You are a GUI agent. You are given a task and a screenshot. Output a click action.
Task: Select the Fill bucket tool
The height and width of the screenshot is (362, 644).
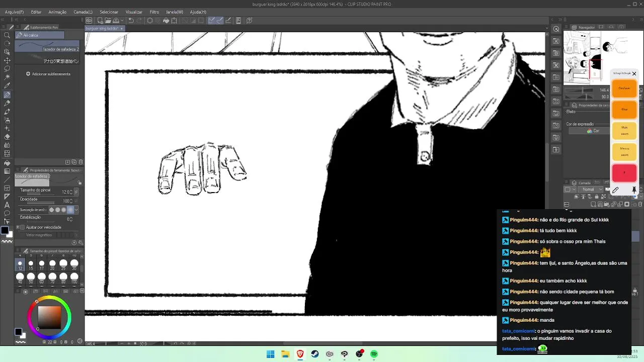pyautogui.click(x=7, y=162)
